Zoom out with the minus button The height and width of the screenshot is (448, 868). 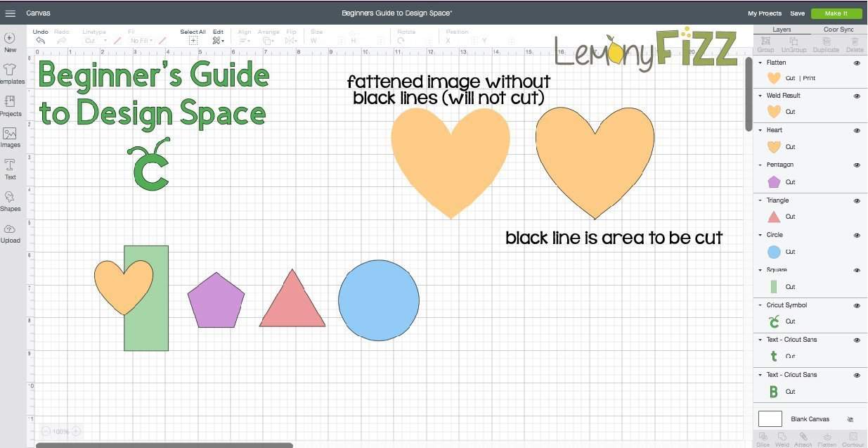[46, 431]
